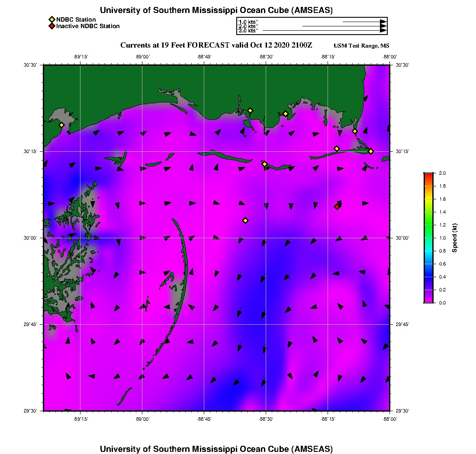Click the 1.0 kts arrow scale label
This screenshot has width=476, height=454.
pos(248,21)
